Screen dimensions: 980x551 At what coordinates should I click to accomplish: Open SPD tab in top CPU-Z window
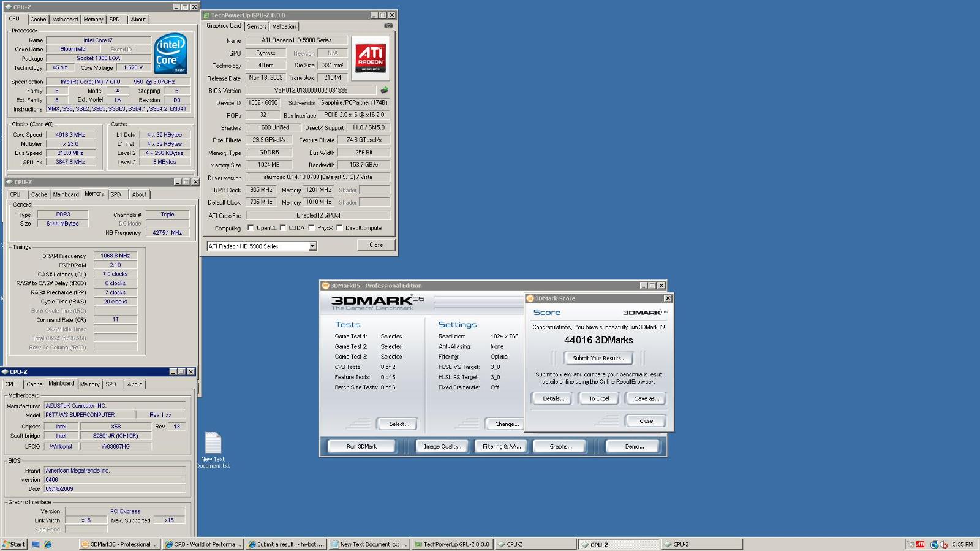tap(115, 20)
